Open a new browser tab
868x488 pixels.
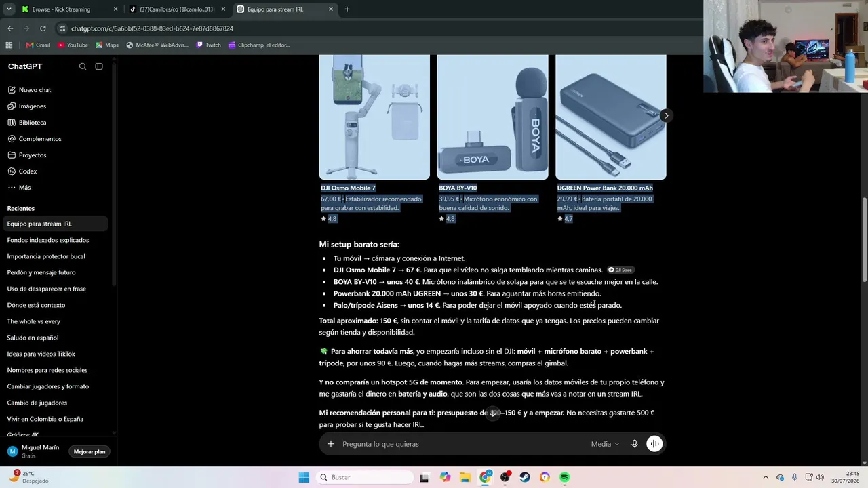click(347, 9)
